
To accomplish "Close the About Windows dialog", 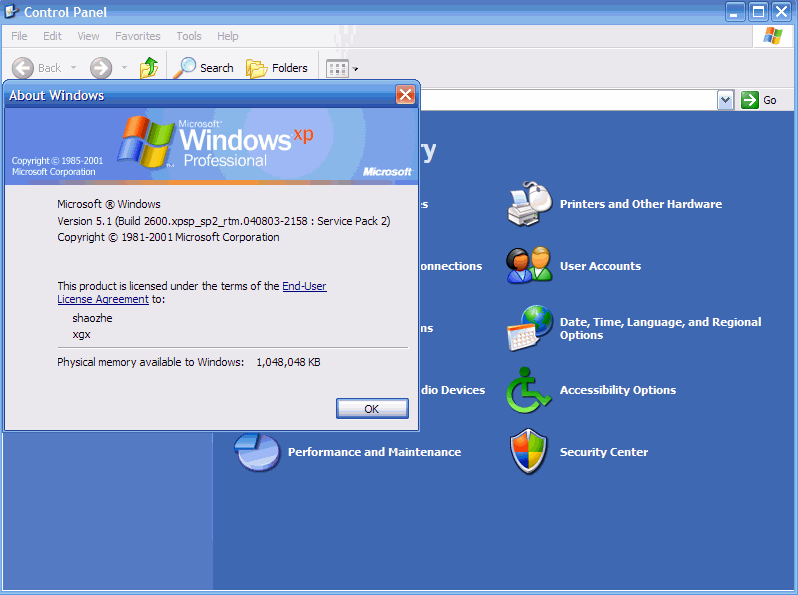I will point(405,95).
